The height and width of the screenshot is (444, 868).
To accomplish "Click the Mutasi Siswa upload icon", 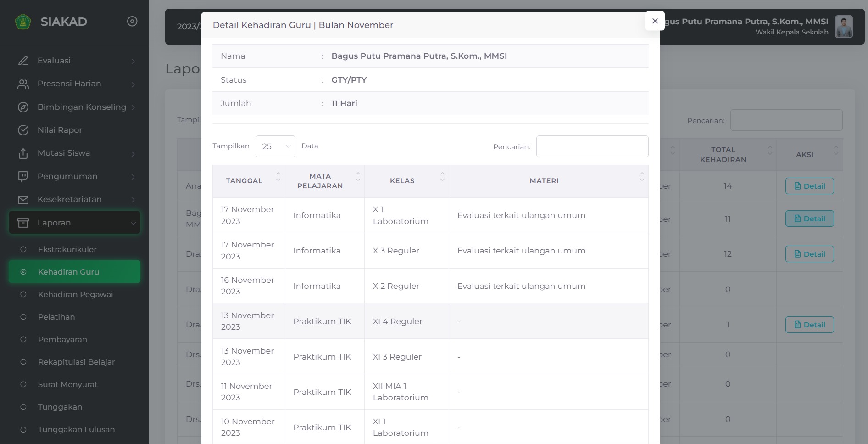I will coord(23,153).
